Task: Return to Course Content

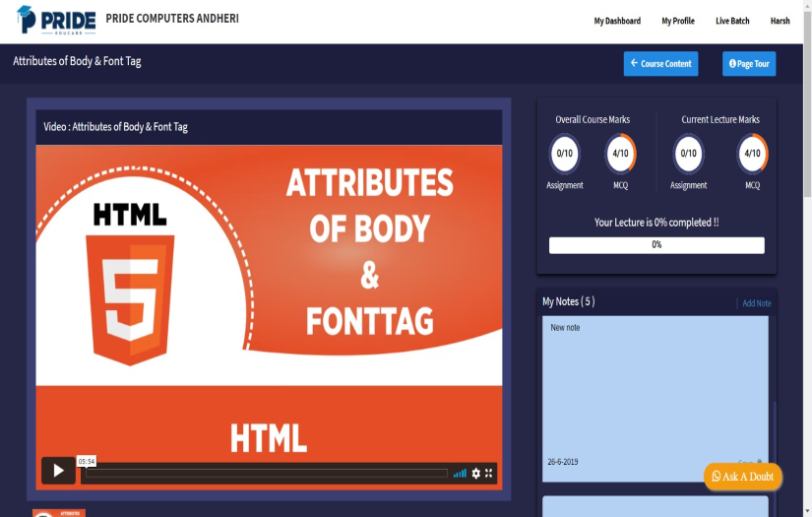Action: click(x=660, y=64)
